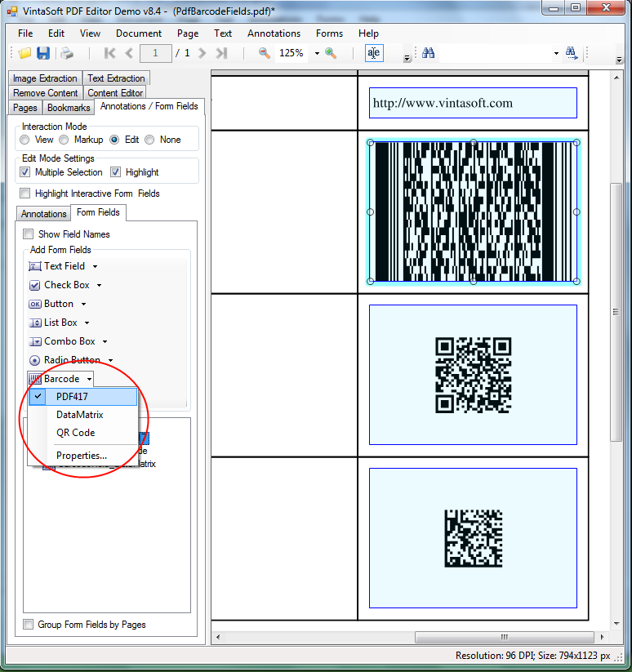Click the toolbar overflow chevron at far right
The height and width of the screenshot is (672, 632).
click(x=619, y=60)
